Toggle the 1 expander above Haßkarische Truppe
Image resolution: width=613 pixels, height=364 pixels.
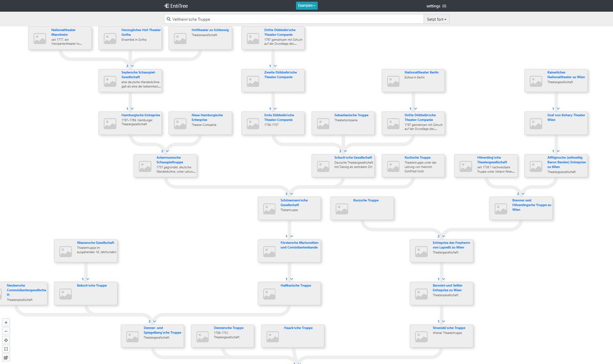point(289,279)
